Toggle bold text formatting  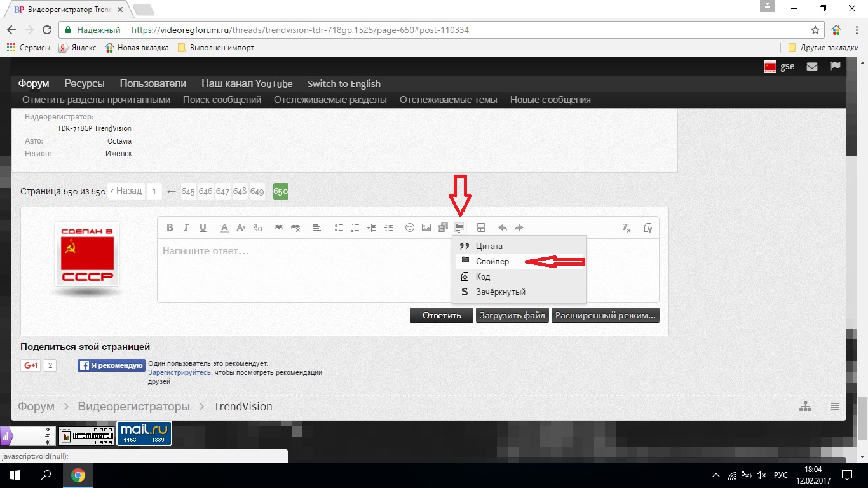click(x=170, y=227)
